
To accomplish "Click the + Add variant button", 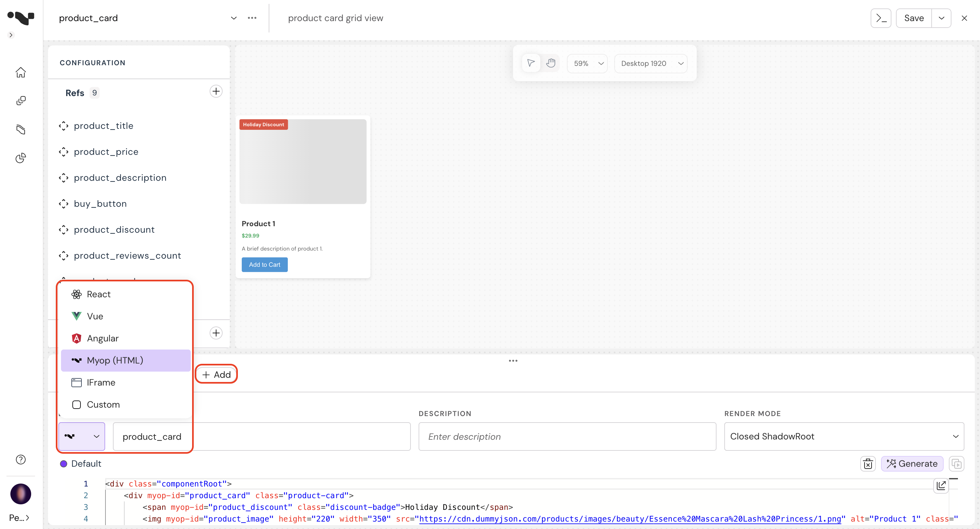I will [x=216, y=375].
